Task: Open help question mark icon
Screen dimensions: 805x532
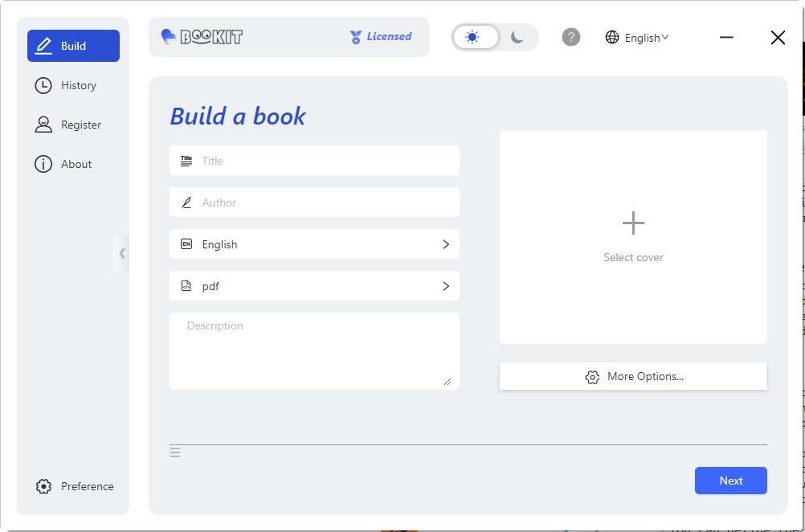Action: (x=571, y=37)
